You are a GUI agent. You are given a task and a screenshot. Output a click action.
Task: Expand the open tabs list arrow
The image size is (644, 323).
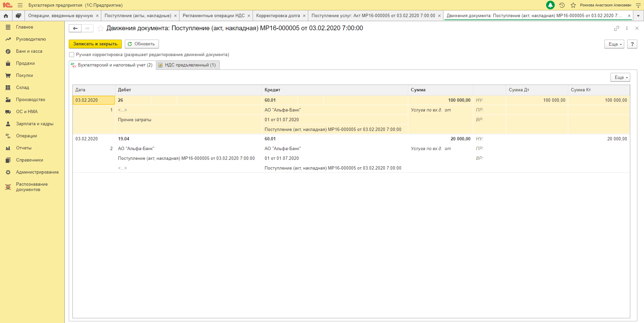click(x=638, y=16)
